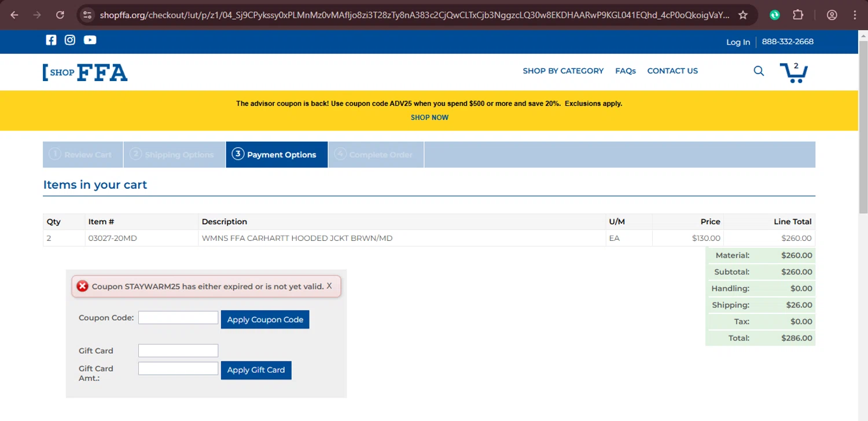Select the Payment Options step
The height and width of the screenshot is (421, 868).
(x=277, y=155)
